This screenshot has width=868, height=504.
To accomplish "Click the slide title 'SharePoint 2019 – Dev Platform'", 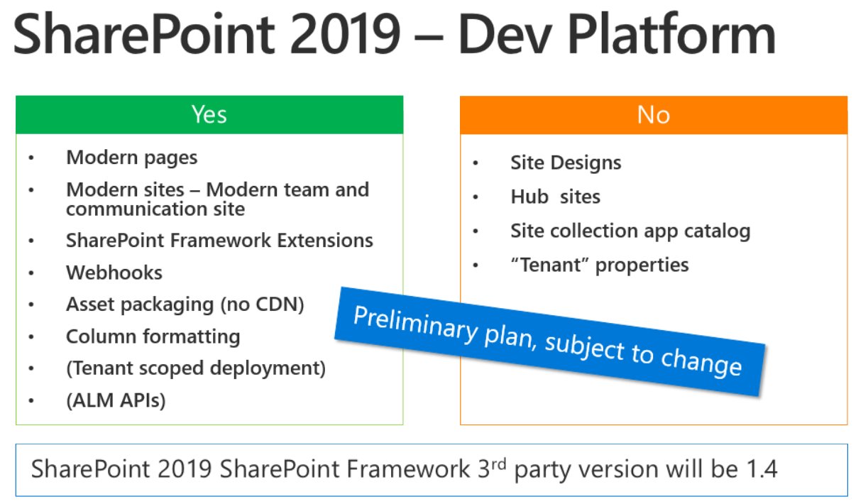I will [x=394, y=35].
